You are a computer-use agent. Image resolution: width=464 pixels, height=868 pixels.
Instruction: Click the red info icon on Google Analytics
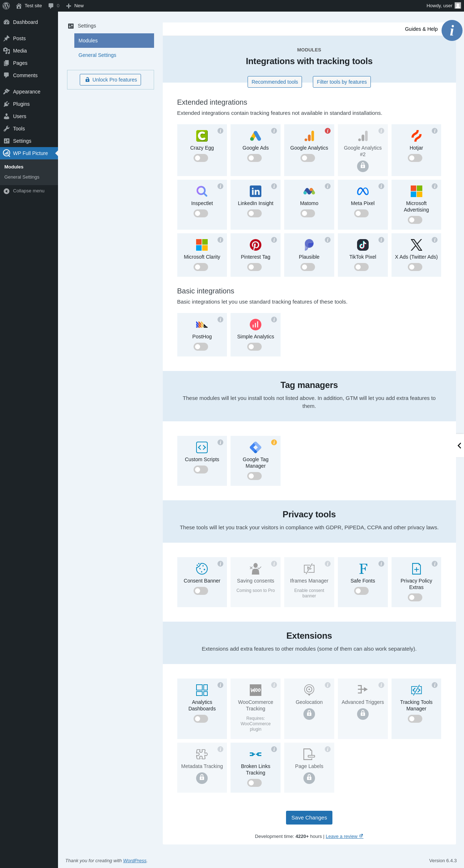[328, 131]
